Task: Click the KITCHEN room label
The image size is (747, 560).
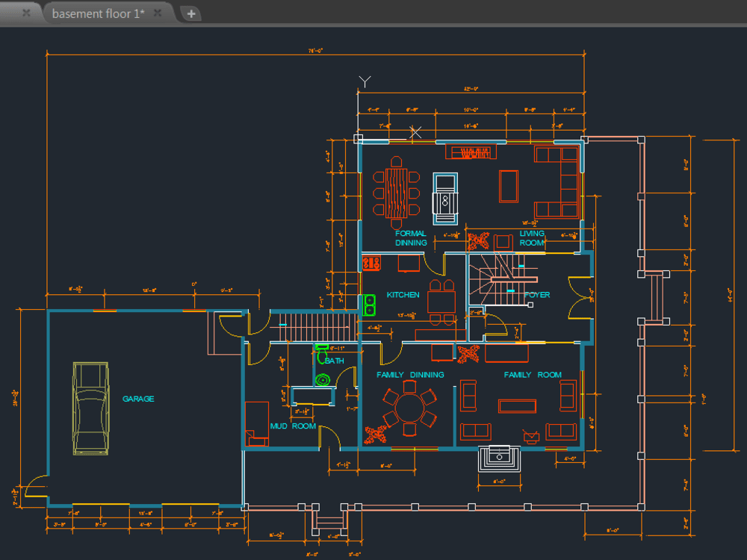Action: pos(403,295)
